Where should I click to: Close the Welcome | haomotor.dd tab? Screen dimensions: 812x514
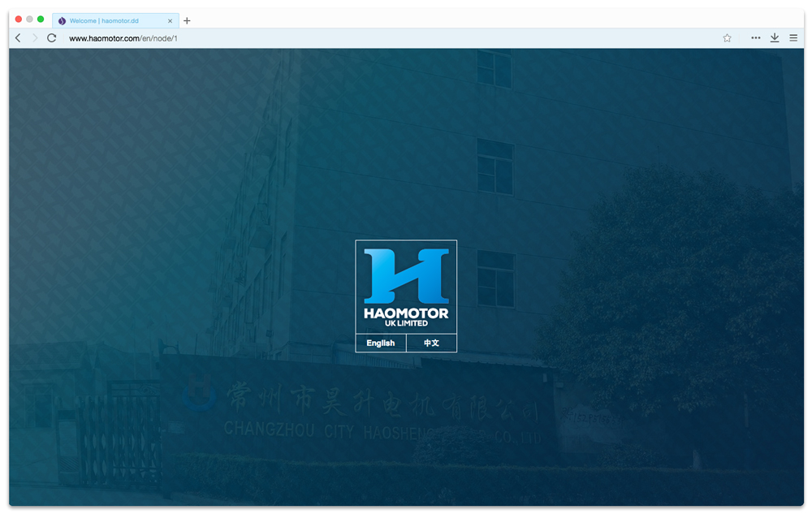170,21
